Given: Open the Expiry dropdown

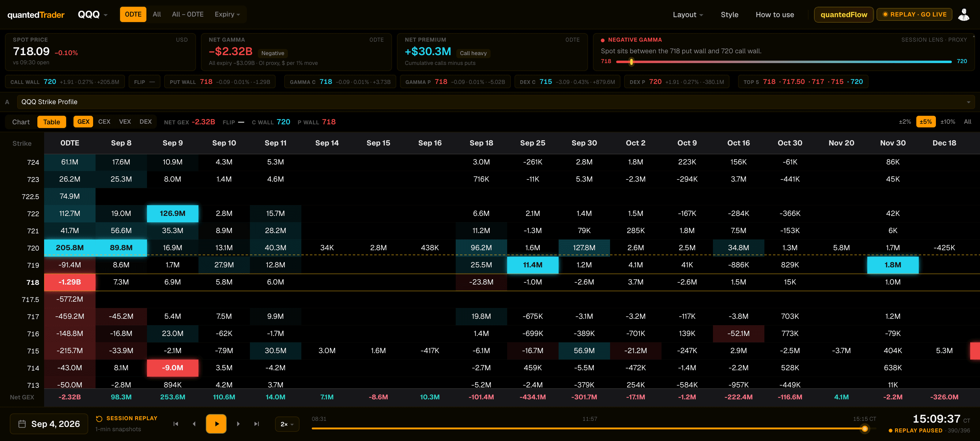Looking at the screenshot, I should pos(227,14).
